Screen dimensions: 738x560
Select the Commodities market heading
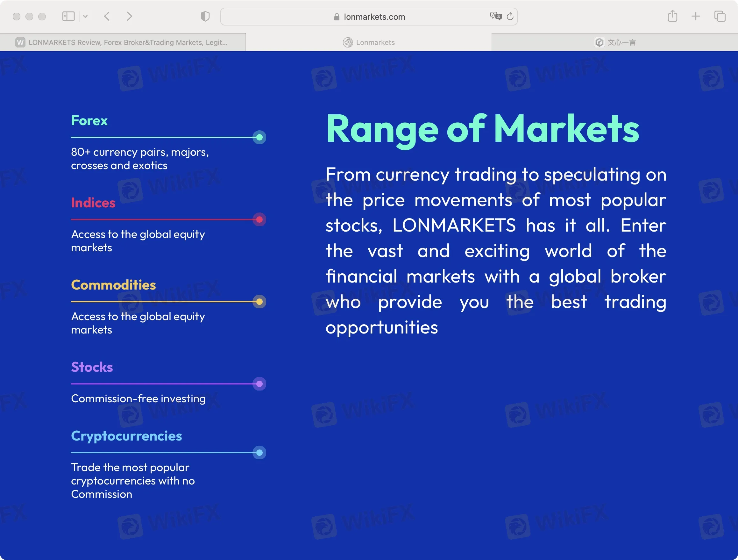coord(113,285)
